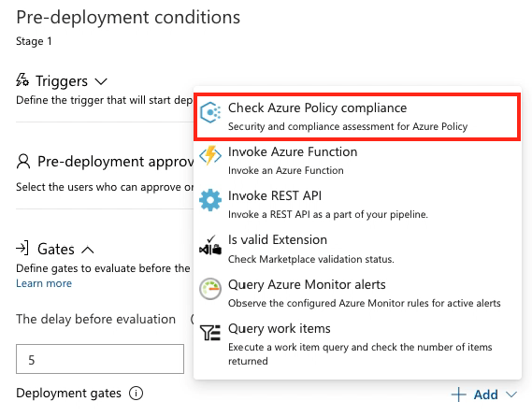Select Invoke Azure Function gate
532x416 pixels.
pyautogui.click(x=357, y=161)
